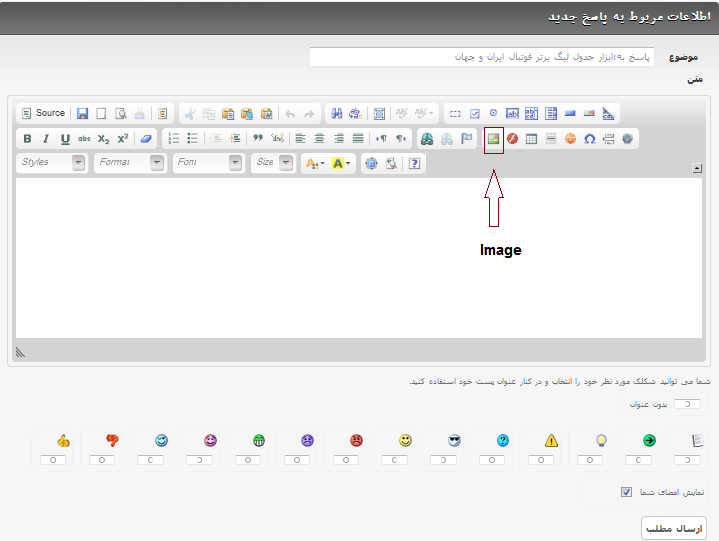Open the text color picker

pos(314,163)
